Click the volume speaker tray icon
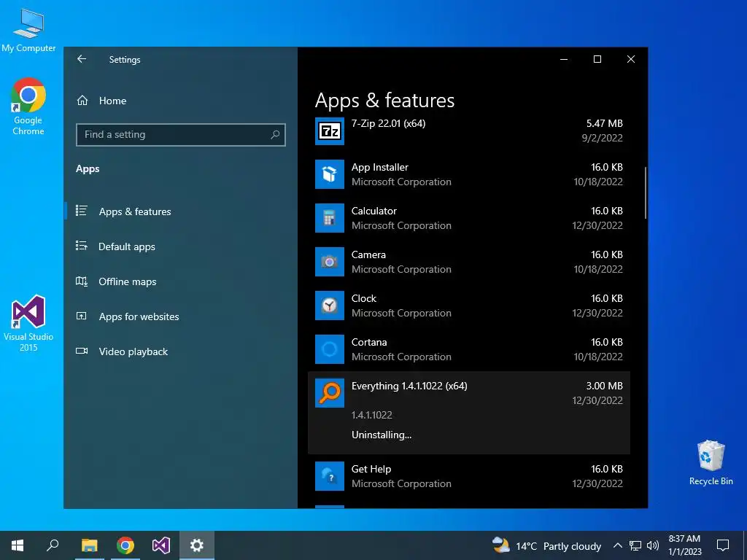Screen dimensions: 747x560 click(x=653, y=545)
